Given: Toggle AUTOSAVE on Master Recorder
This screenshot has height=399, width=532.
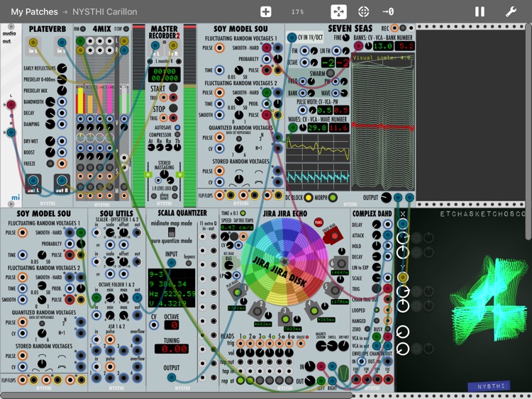Looking at the screenshot, I should (177, 128).
